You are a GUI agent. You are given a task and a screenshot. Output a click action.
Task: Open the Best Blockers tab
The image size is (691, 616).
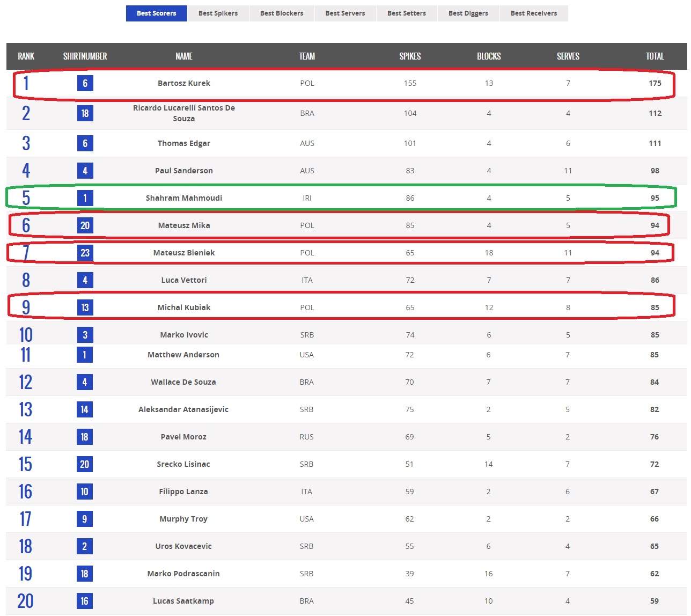point(282,13)
